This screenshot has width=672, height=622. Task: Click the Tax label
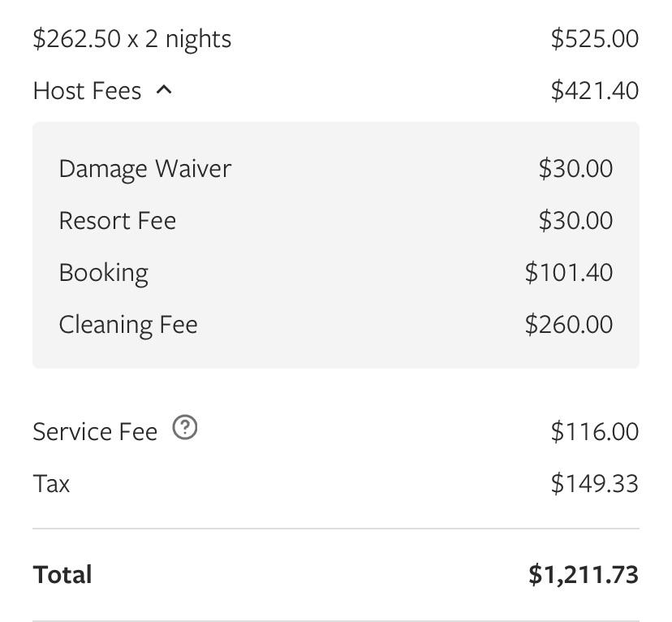click(51, 484)
